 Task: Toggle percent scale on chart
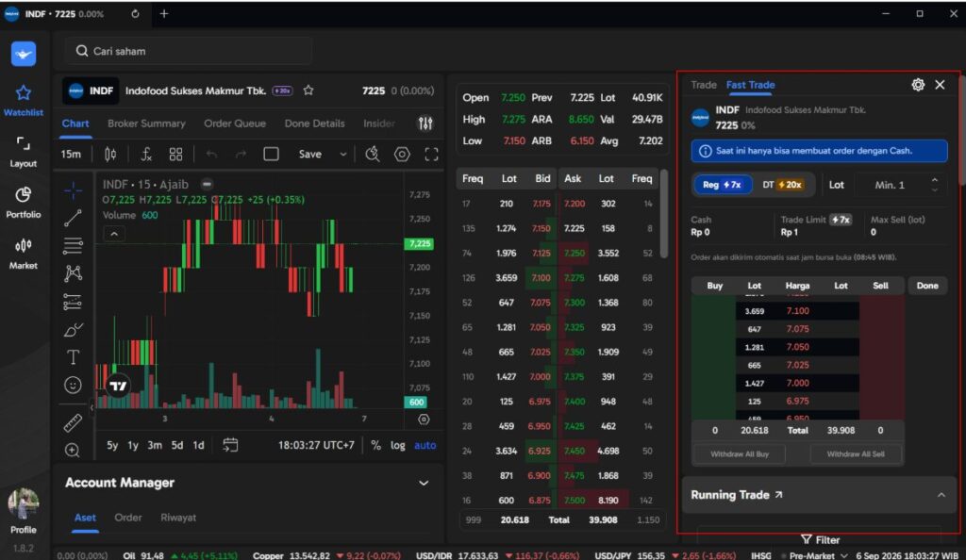pos(375,445)
